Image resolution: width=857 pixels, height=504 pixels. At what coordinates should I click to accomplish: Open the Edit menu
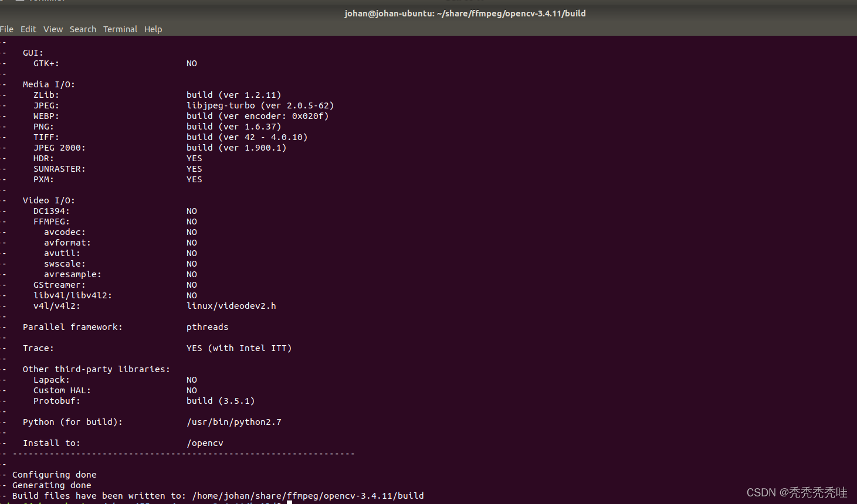click(x=28, y=29)
